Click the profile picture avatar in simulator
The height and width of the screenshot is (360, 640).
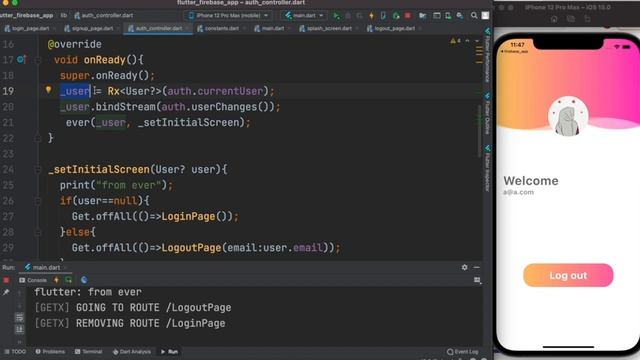point(568,117)
